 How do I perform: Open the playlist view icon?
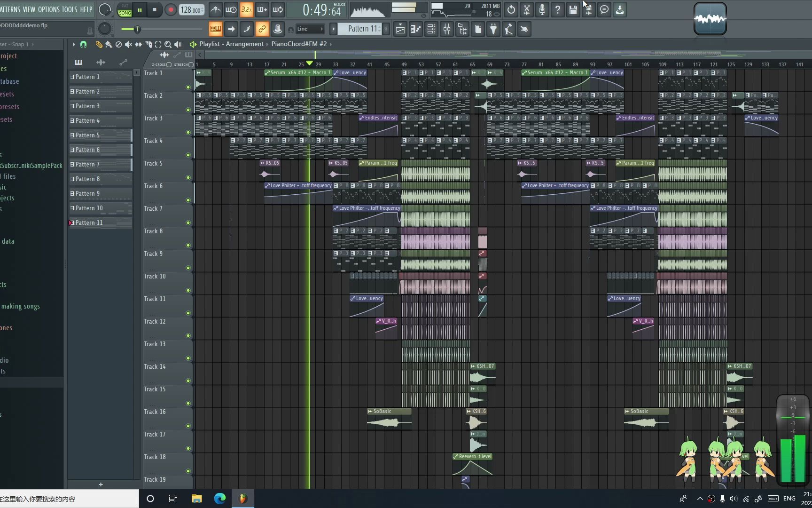[400, 29]
